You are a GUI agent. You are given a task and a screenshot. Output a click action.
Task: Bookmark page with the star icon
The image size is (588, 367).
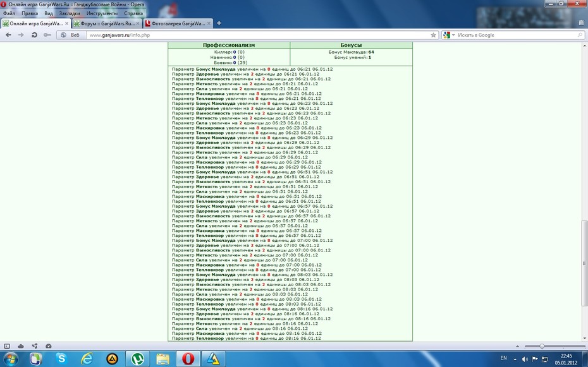tap(433, 35)
